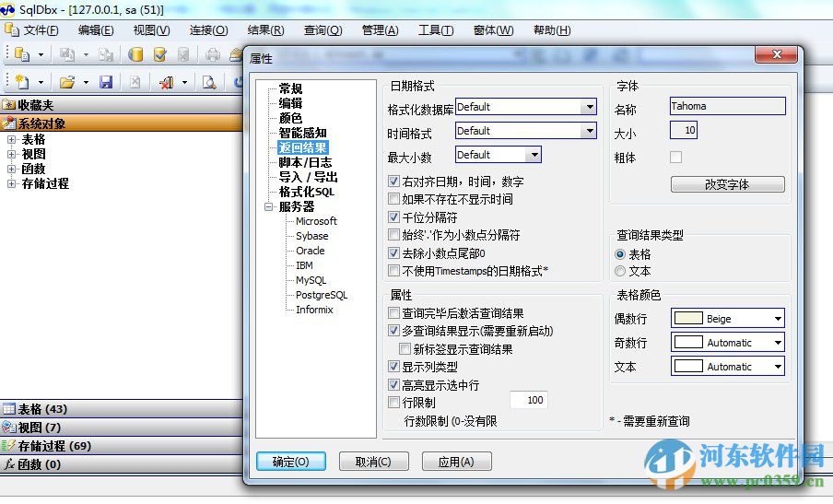This screenshot has height=504, width=833.
Task: Enable 行限制 checkbox
Action: click(393, 402)
